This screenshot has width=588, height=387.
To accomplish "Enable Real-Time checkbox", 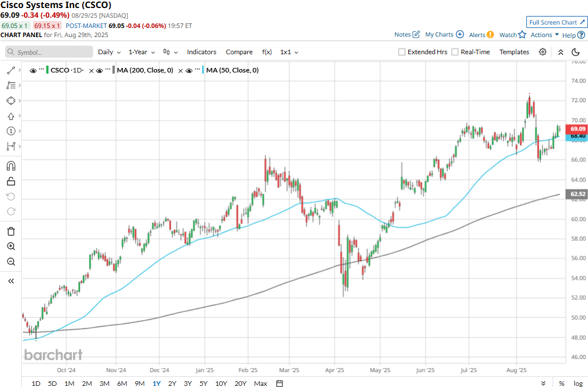I will pos(455,52).
